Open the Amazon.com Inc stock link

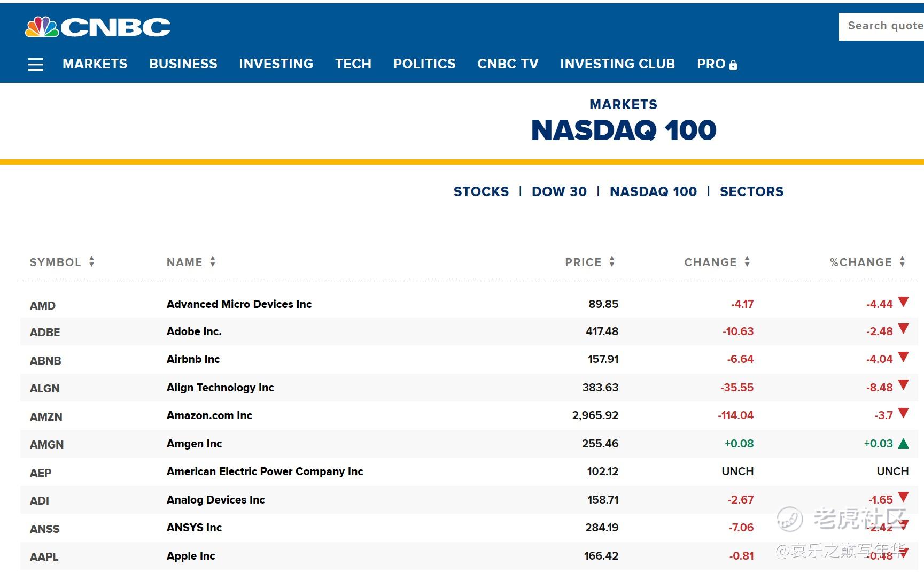209,415
